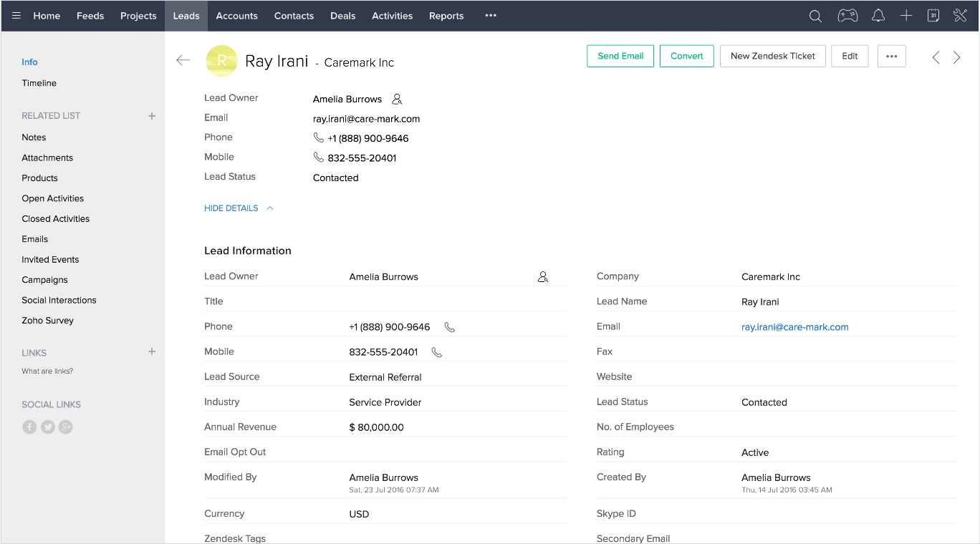
Task: Click the Twitter social link icon
Action: [47, 427]
